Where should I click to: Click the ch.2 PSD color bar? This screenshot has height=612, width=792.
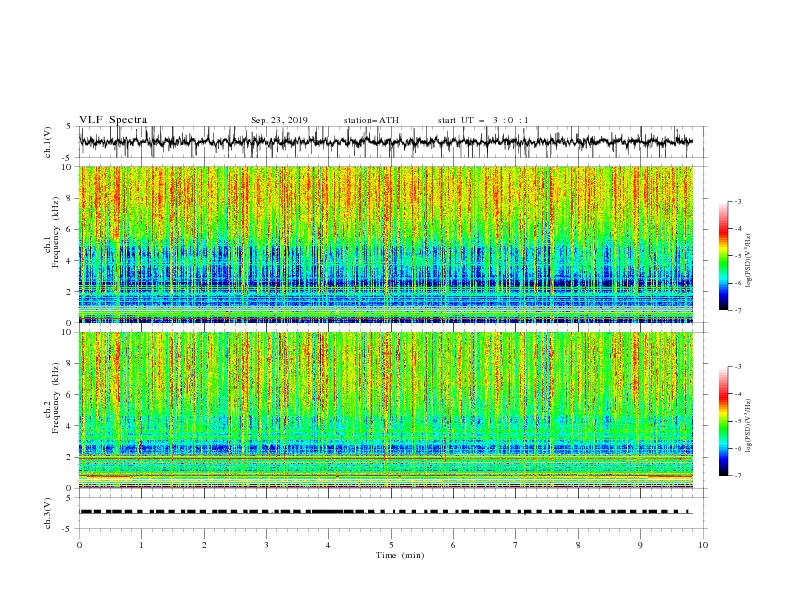click(723, 421)
